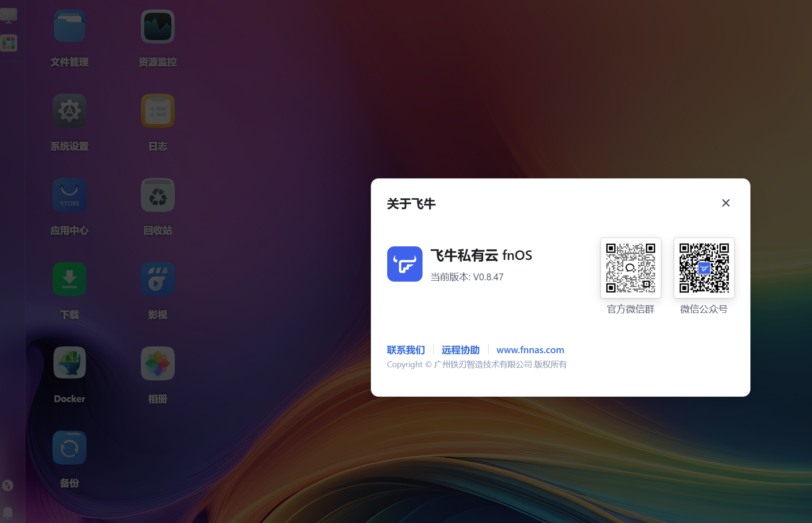Viewport: 812px width, 523px height.
Task: Click the 飞牛私有云 fnOS title text
Action: (x=481, y=255)
